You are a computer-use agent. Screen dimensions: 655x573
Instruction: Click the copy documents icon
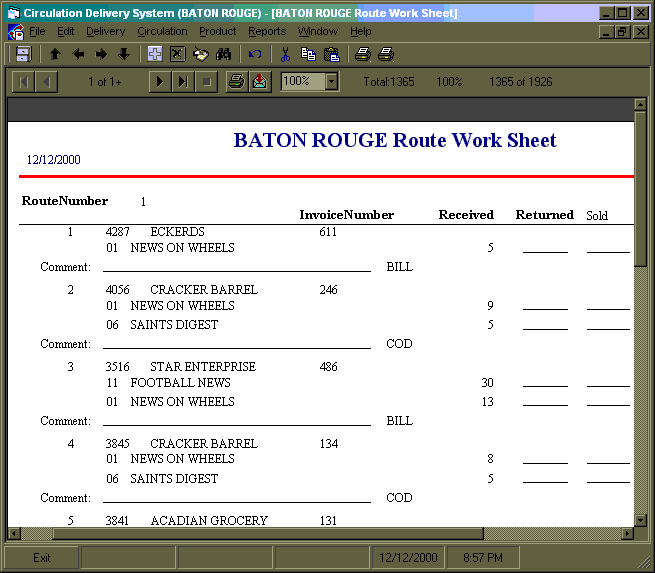[x=308, y=54]
